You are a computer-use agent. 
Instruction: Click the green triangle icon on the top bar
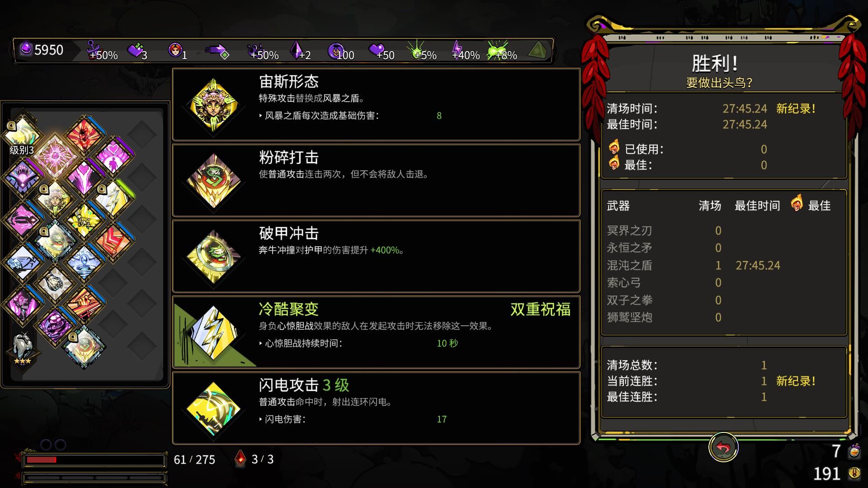(x=537, y=50)
